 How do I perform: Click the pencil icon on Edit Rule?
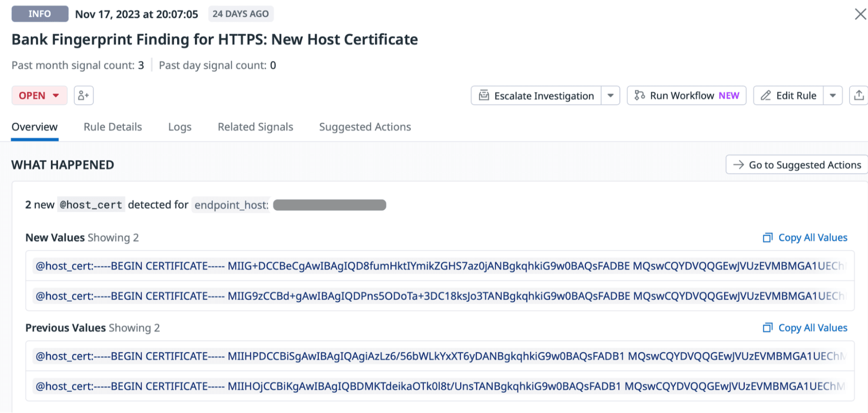click(x=766, y=96)
